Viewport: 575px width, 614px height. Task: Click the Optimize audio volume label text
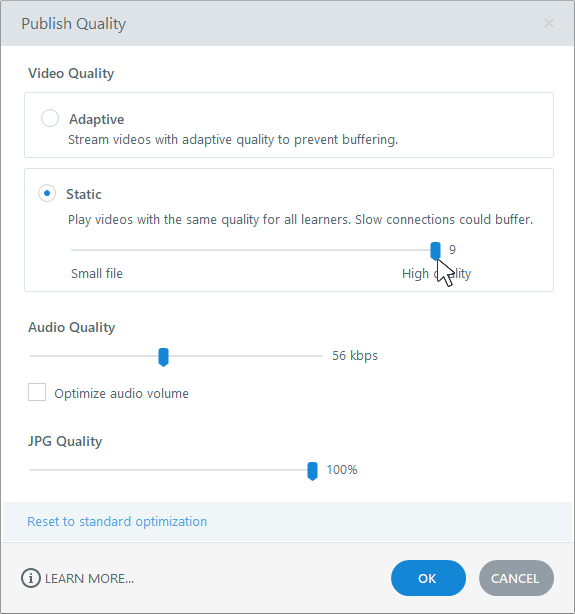point(121,394)
